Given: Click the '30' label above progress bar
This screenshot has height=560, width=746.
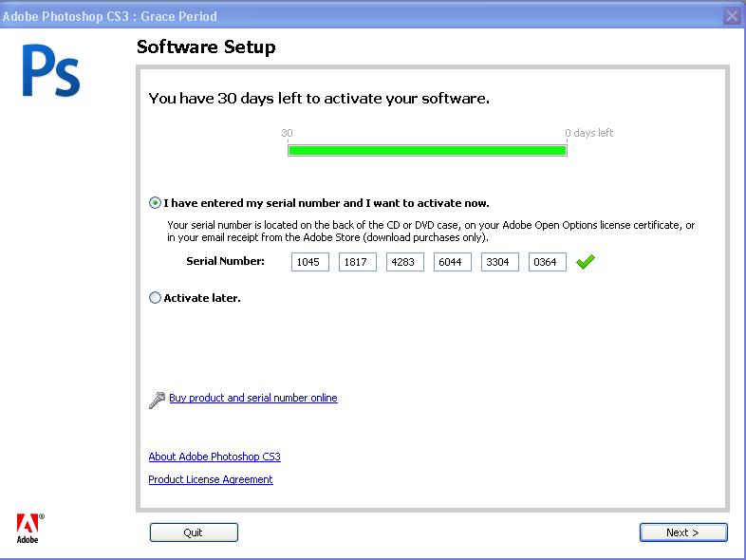Looking at the screenshot, I should [287, 133].
